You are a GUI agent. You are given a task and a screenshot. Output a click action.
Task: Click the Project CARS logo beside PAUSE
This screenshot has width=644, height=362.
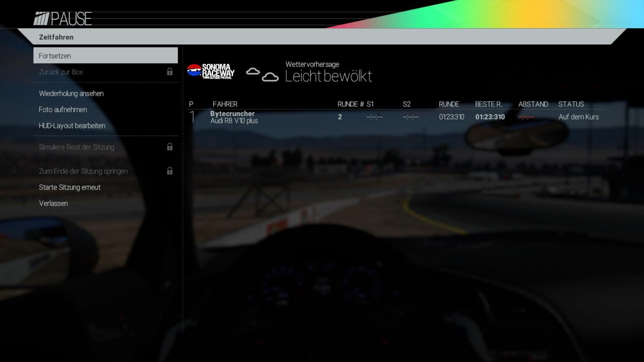pos(41,19)
